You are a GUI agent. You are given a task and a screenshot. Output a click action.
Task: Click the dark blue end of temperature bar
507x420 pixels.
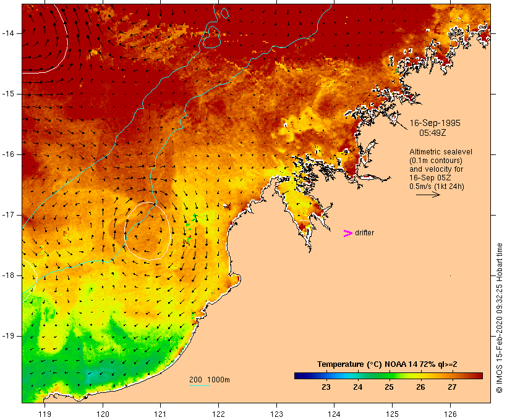[x=299, y=376]
